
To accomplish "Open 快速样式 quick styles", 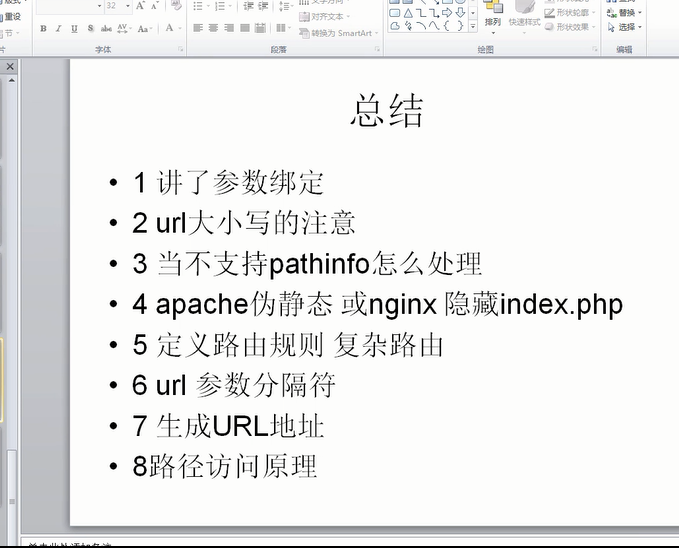I will 524,16.
